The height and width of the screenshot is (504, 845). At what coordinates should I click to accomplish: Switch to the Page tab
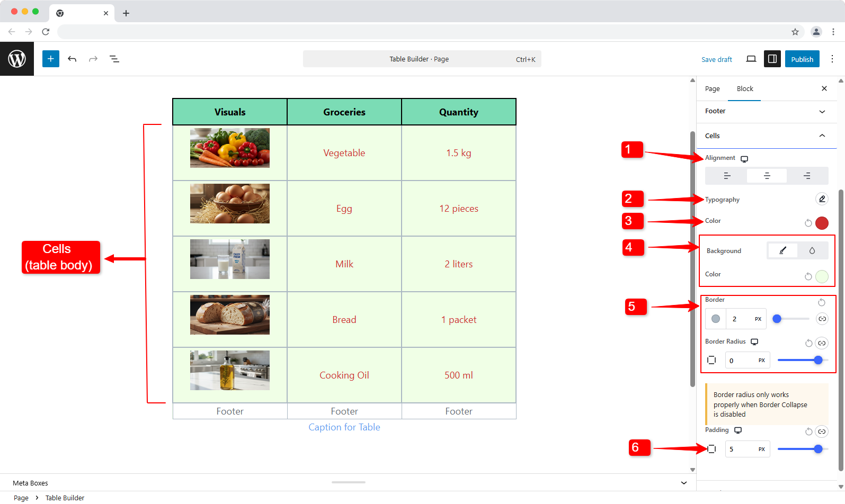pos(712,89)
